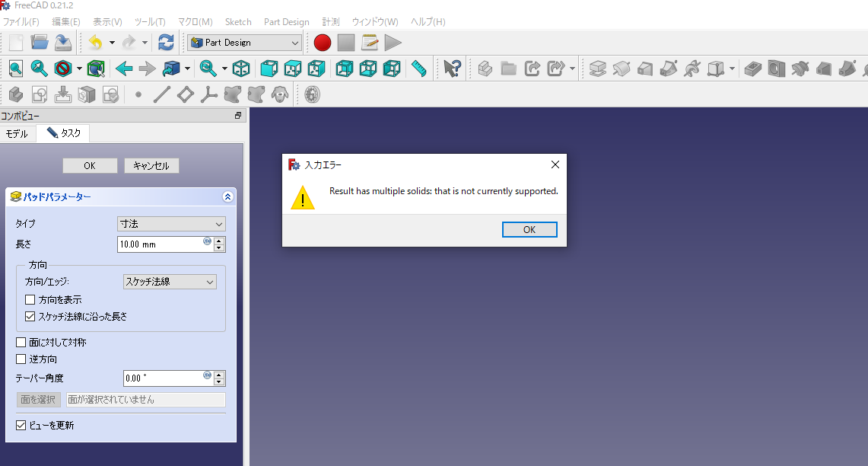Screen dimensions: 868x466
Task: Enable 逆方向 checkbox
Action: point(21,359)
